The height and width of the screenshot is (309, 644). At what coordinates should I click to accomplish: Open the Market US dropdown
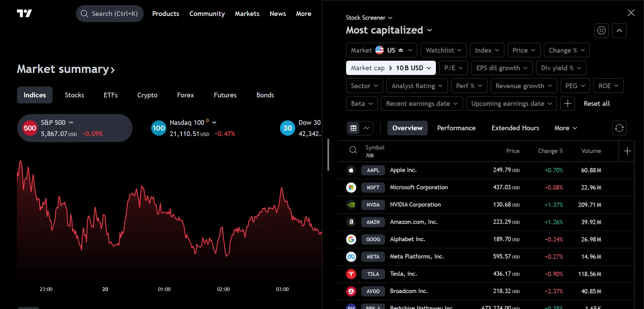pyautogui.click(x=381, y=50)
